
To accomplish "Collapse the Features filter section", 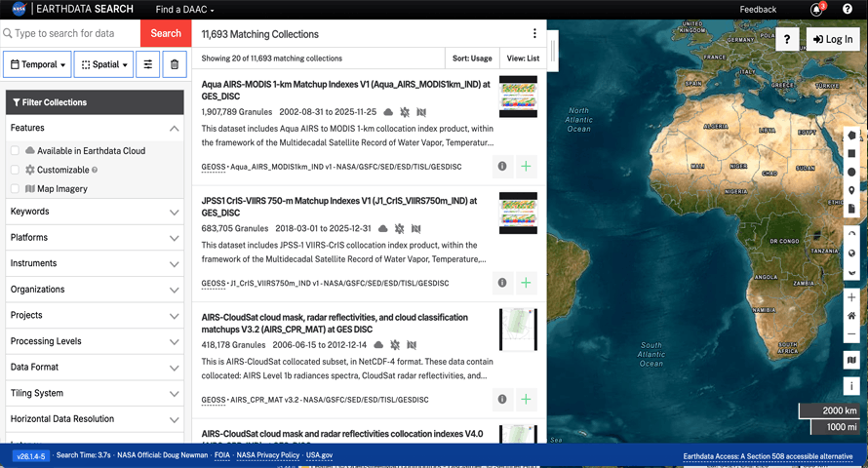I will (95, 128).
